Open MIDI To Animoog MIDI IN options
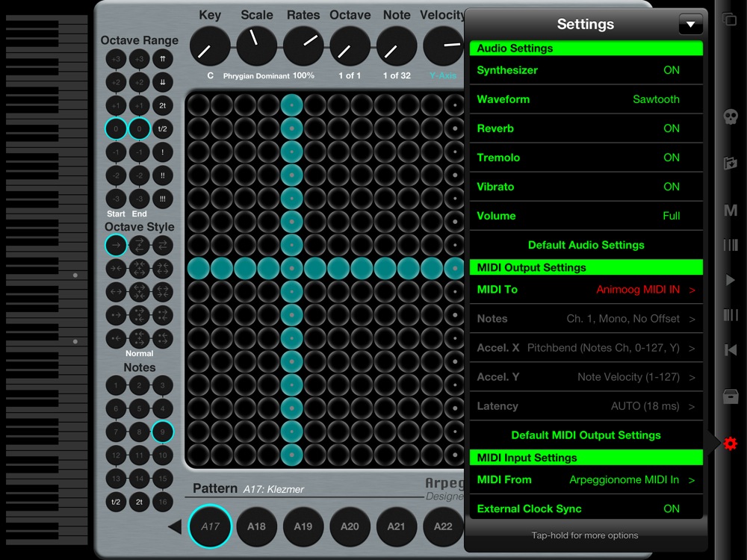The width and height of the screenshot is (747, 560). (586, 290)
